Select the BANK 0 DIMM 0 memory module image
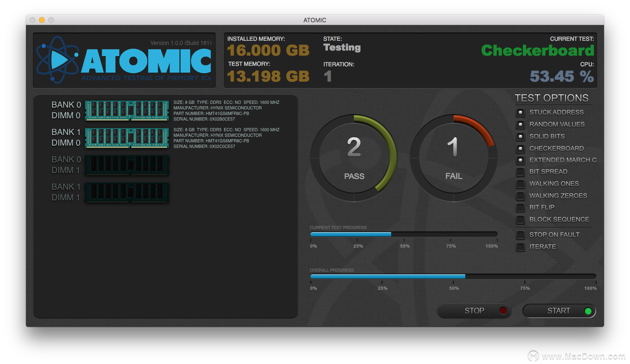630x364 pixels. [x=127, y=110]
